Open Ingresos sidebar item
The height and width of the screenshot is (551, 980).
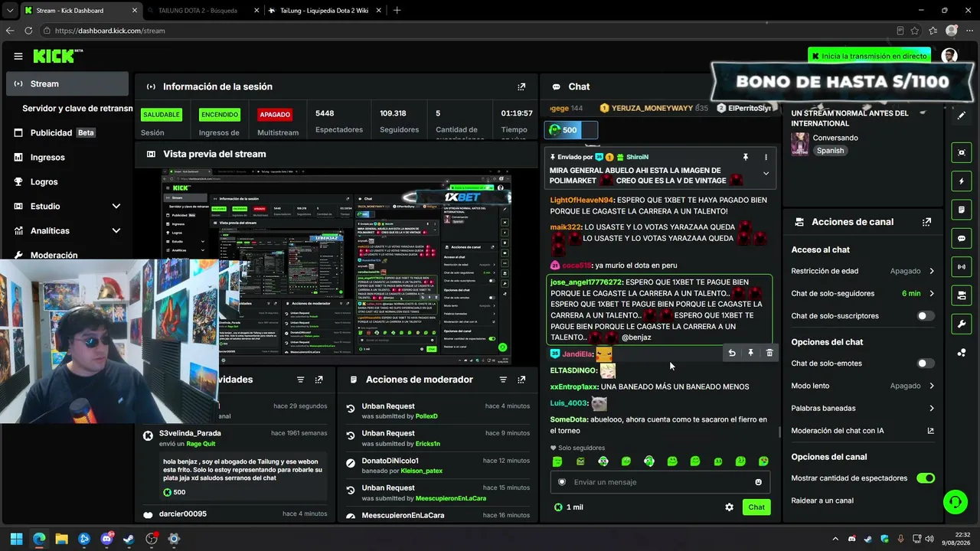tap(67, 158)
